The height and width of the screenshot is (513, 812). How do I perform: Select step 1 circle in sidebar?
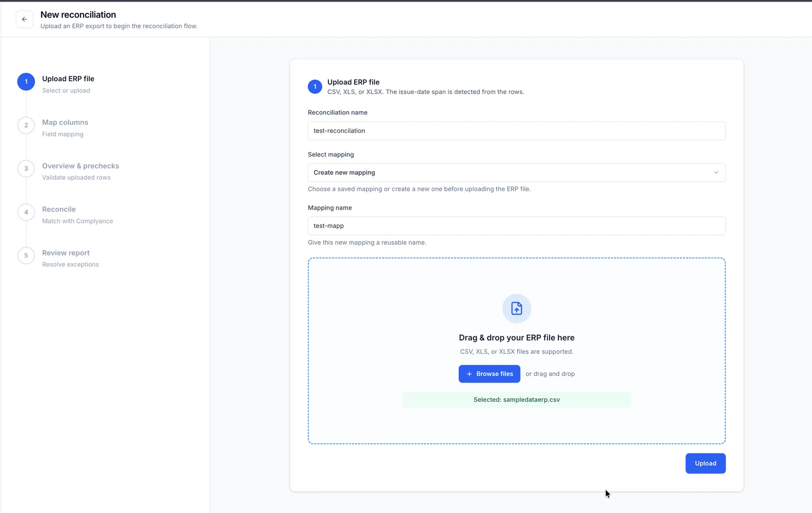pyautogui.click(x=26, y=82)
